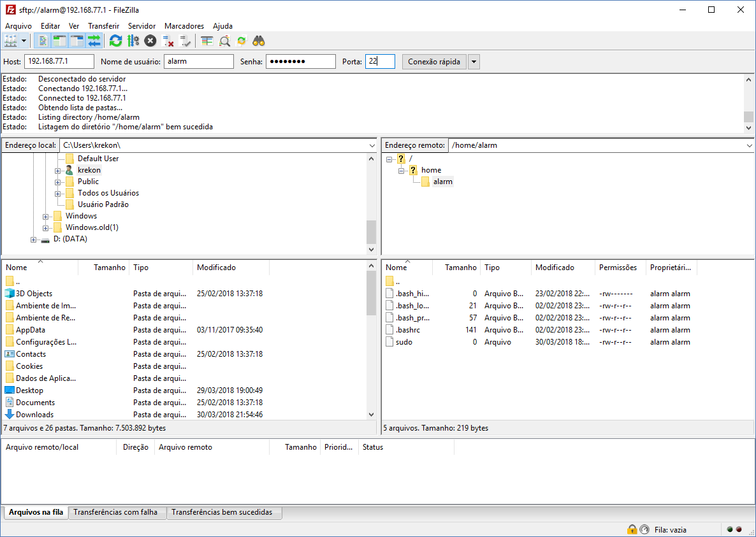Click the Host input field
Image resolution: width=756 pixels, height=537 pixels.
tap(59, 62)
